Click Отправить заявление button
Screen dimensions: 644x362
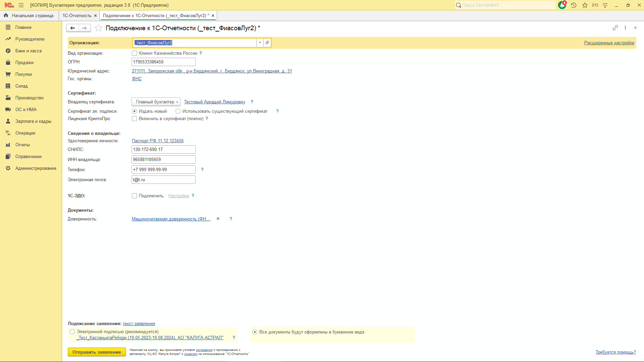click(97, 352)
